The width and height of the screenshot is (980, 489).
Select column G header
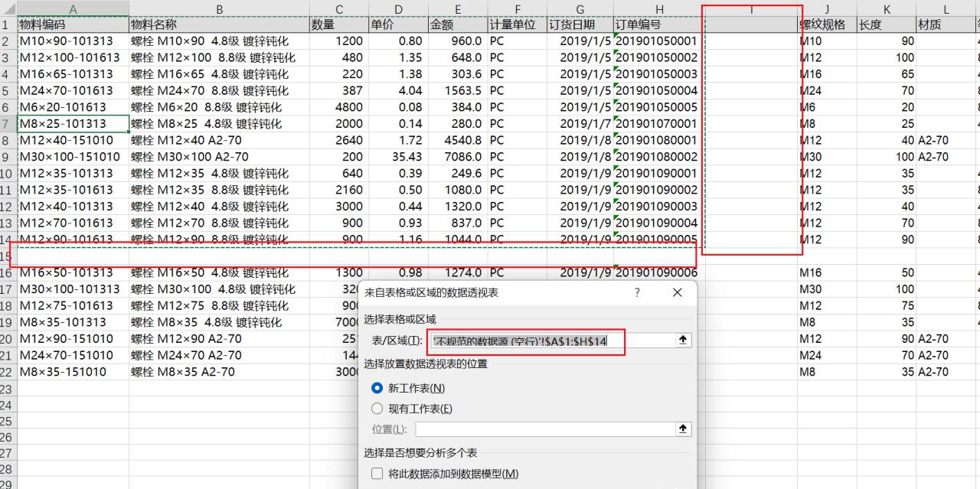click(580, 8)
